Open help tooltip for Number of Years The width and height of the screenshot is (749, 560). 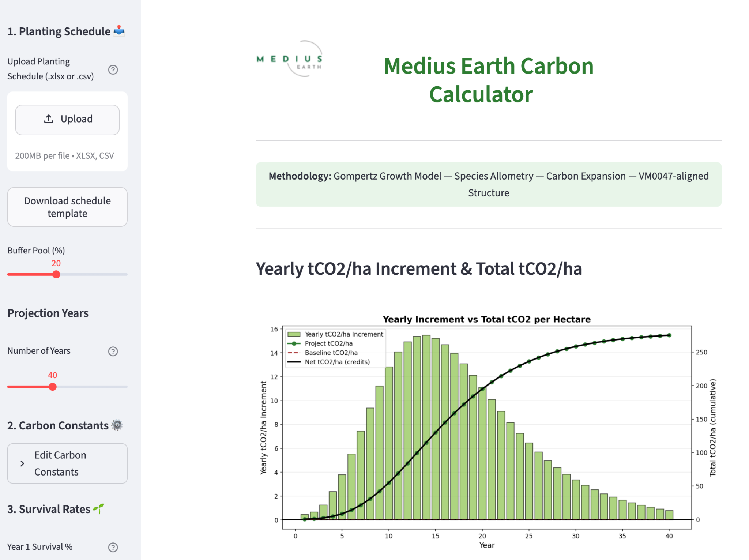pos(113,351)
